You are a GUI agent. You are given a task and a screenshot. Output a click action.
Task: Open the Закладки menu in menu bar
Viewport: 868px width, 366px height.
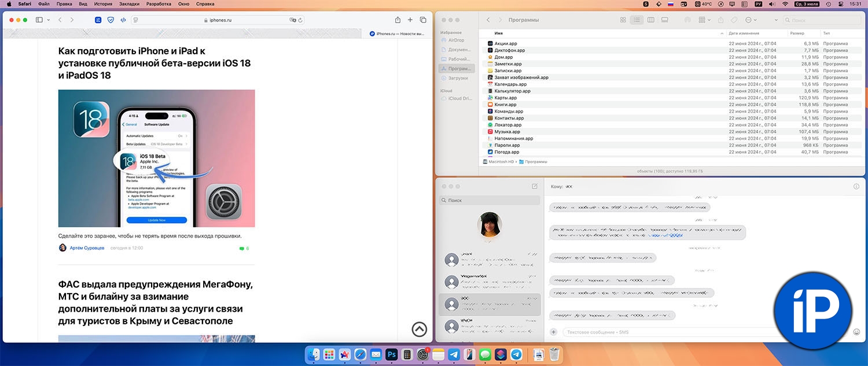pyautogui.click(x=128, y=3)
